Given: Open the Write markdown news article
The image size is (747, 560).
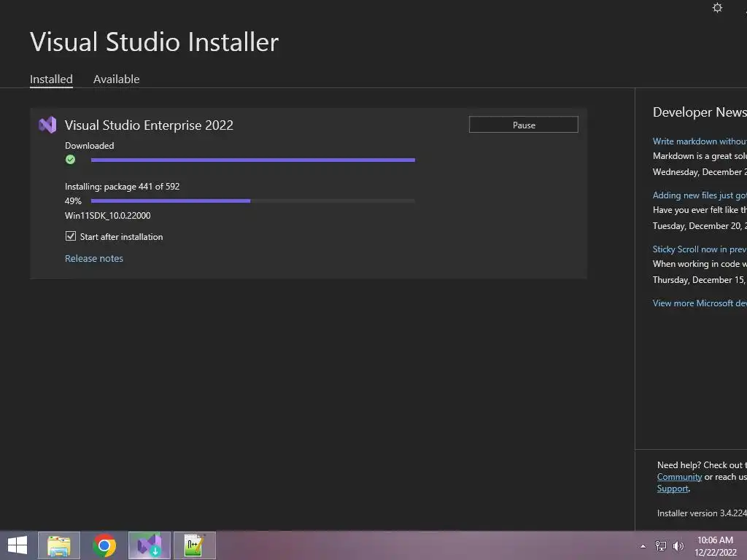Looking at the screenshot, I should pos(700,141).
